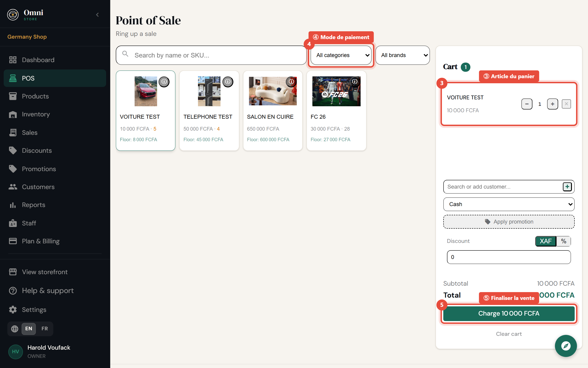Click the Settings gear icon
Viewport: 588px width, 368px height.
point(13,310)
